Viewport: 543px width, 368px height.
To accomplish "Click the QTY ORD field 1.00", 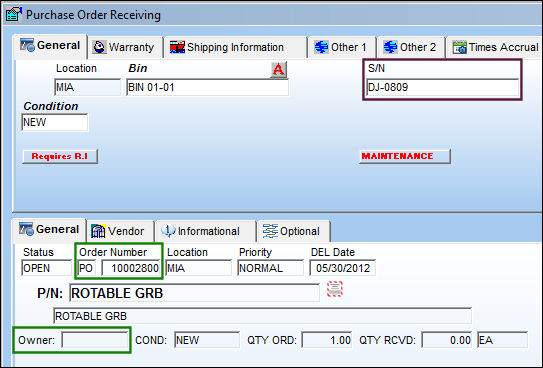I will 327,340.
